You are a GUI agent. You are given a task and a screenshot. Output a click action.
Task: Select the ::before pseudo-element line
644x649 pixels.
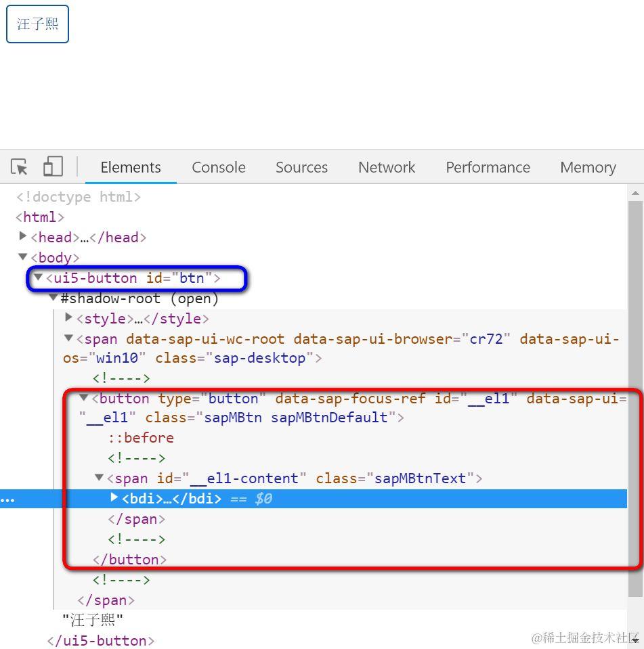141,437
